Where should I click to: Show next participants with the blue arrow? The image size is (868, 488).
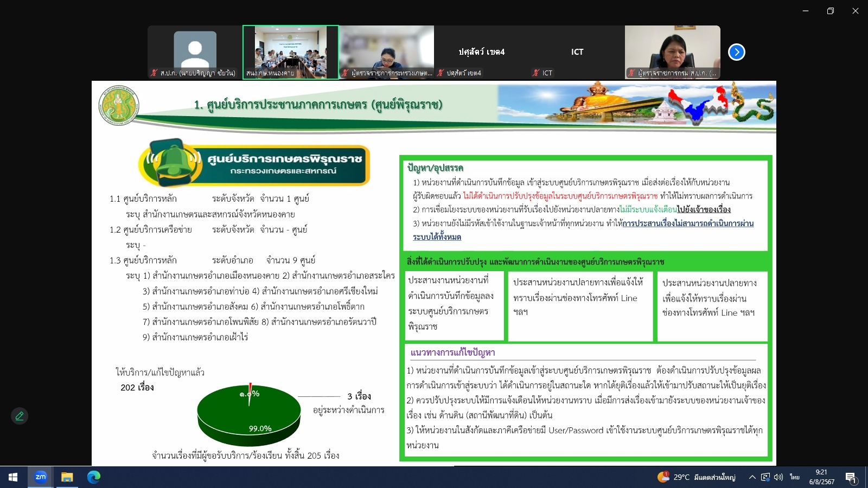tap(736, 52)
